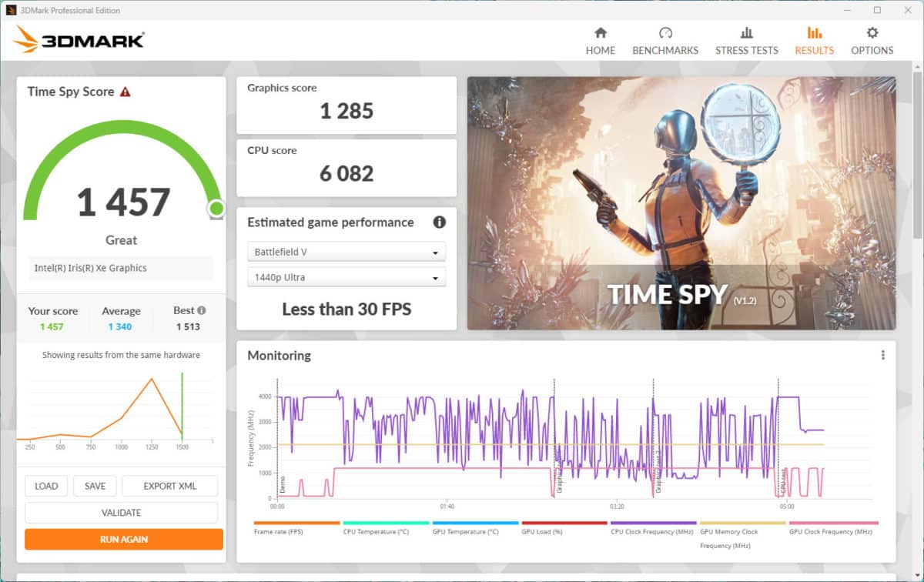Click the estimated game performance info icon
Screen dimensions: 924x582
pos(440,222)
